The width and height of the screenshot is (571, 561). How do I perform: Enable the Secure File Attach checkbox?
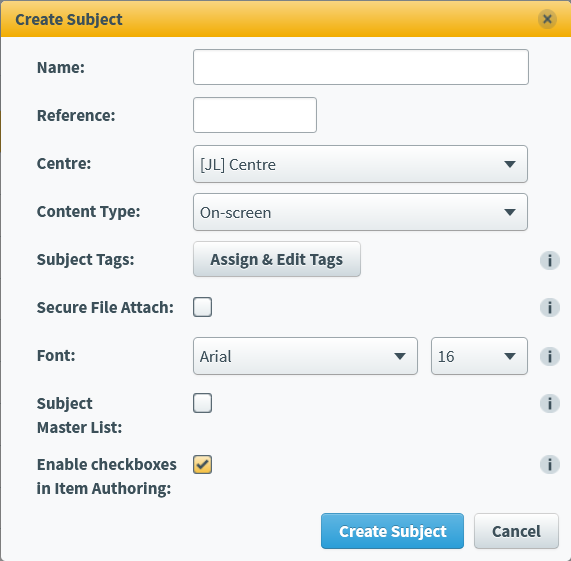(x=202, y=307)
